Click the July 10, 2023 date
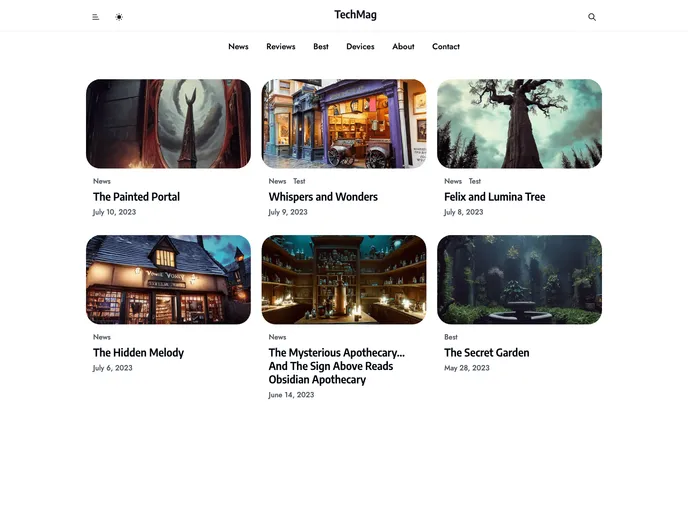688x512 pixels. [115, 212]
